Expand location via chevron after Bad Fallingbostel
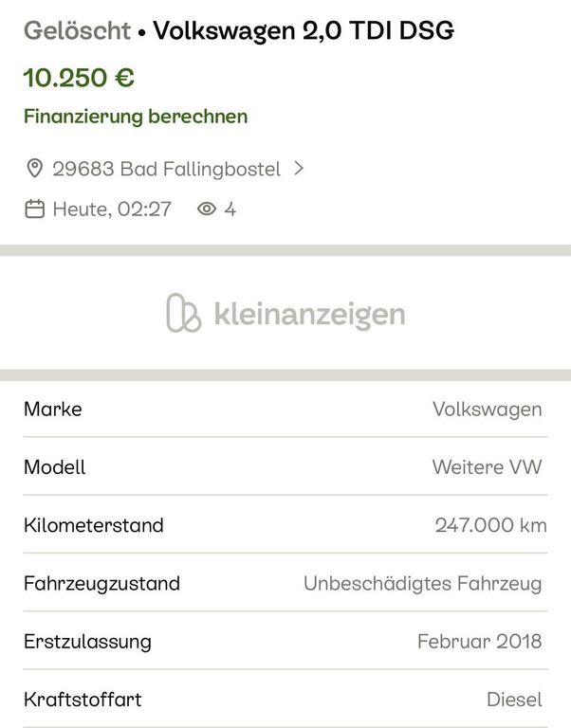 click(299, 170)
